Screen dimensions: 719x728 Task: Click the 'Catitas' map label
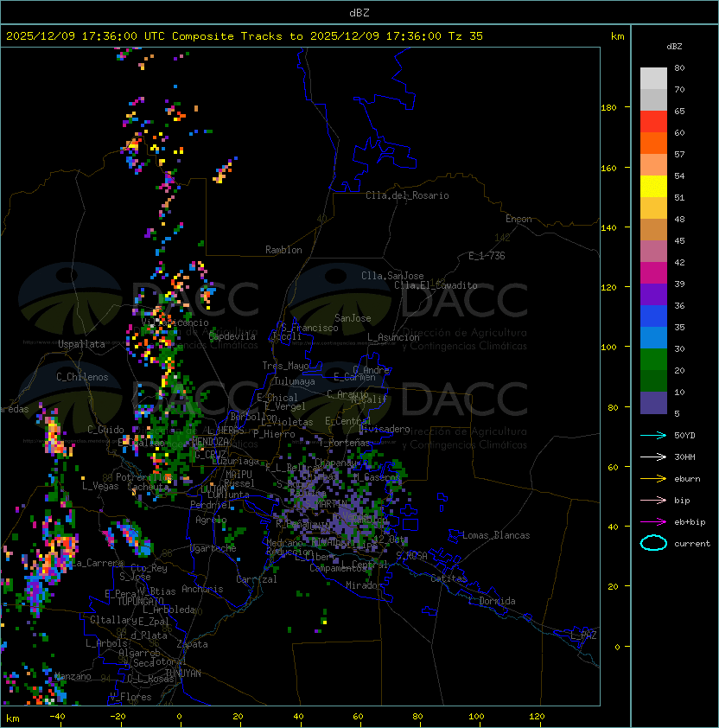coord(449,578)
